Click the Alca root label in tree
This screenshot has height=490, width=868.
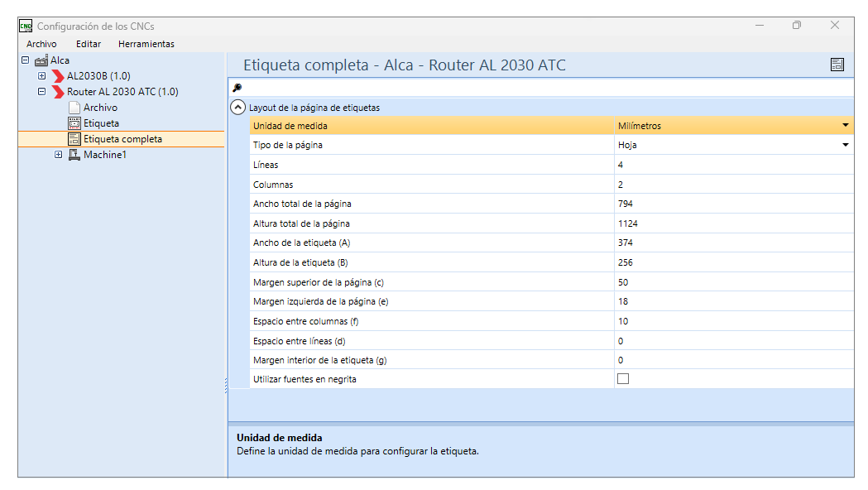click(x=60, y=60)
